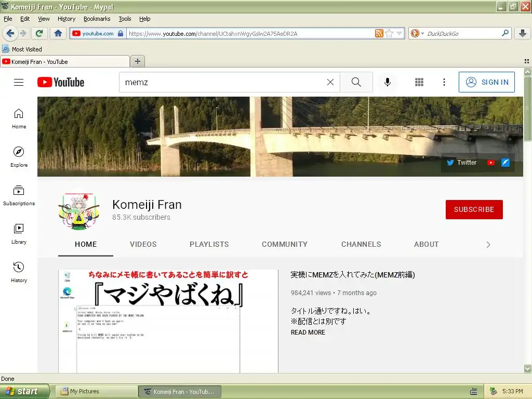Open the History menu
Screen dimensions: 532x399
click(66, 19)
